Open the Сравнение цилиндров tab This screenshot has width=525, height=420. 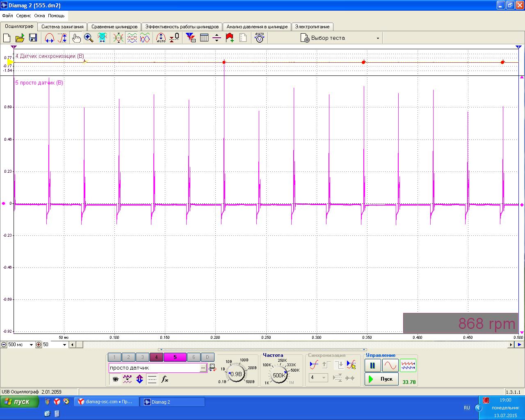[114, 27]
